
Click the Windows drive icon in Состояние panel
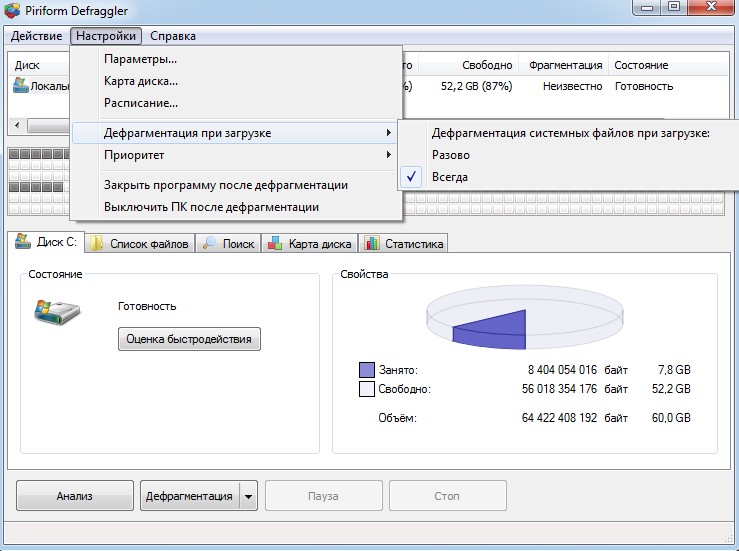click(57, 312)
